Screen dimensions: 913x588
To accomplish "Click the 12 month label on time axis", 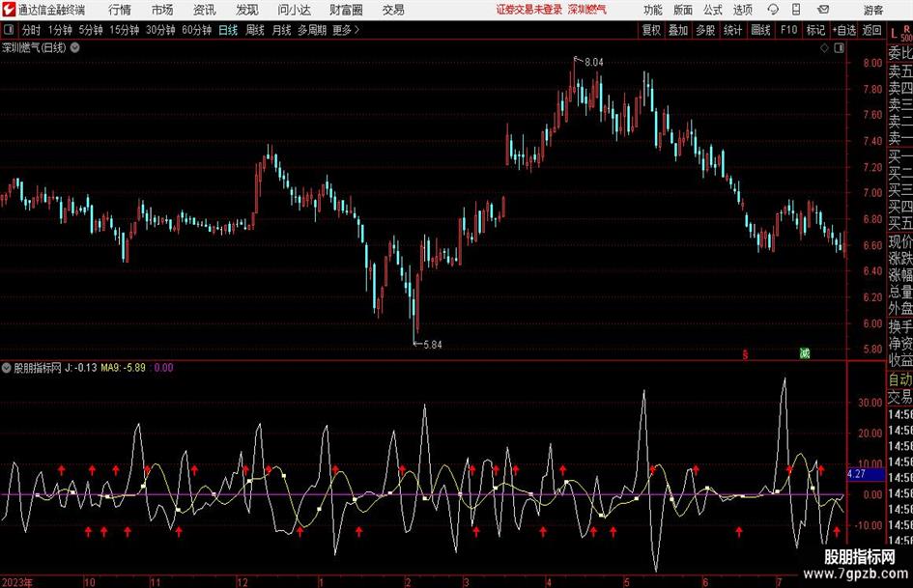I will coord(243,582).
